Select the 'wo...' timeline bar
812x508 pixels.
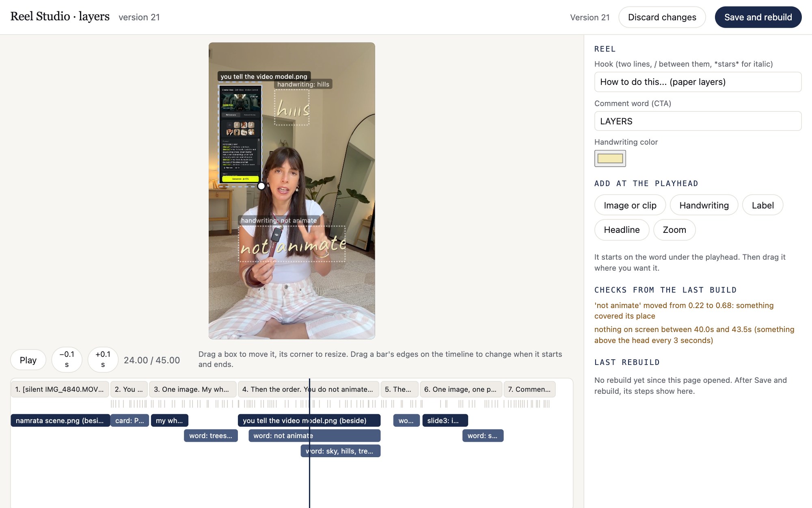pos(406,421)
